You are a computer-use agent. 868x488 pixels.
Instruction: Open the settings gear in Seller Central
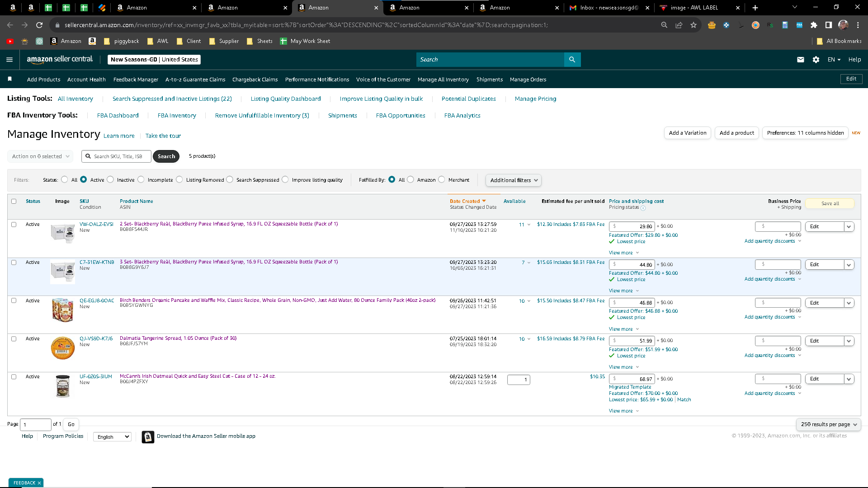coord(816,60)
